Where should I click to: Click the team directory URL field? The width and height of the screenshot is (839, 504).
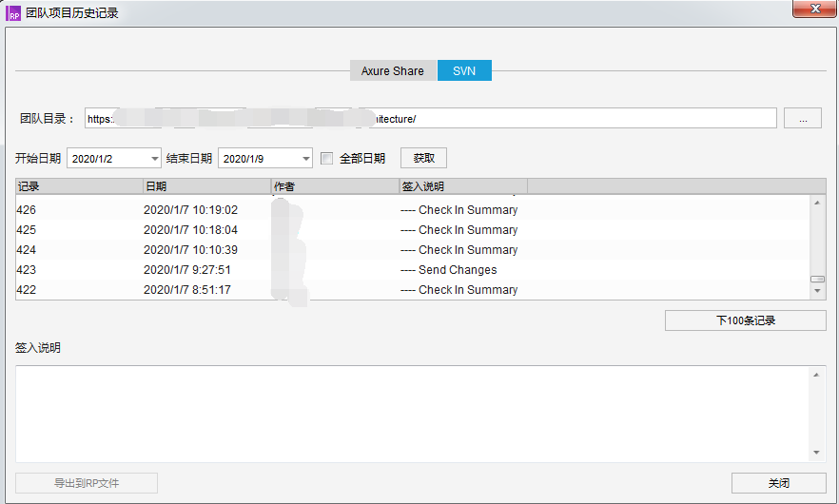(430, 119)
